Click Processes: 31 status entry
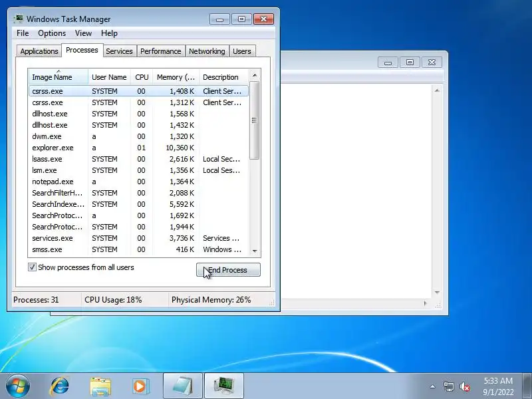This screenshot has height=399, width=532. (x=47, y=300)
